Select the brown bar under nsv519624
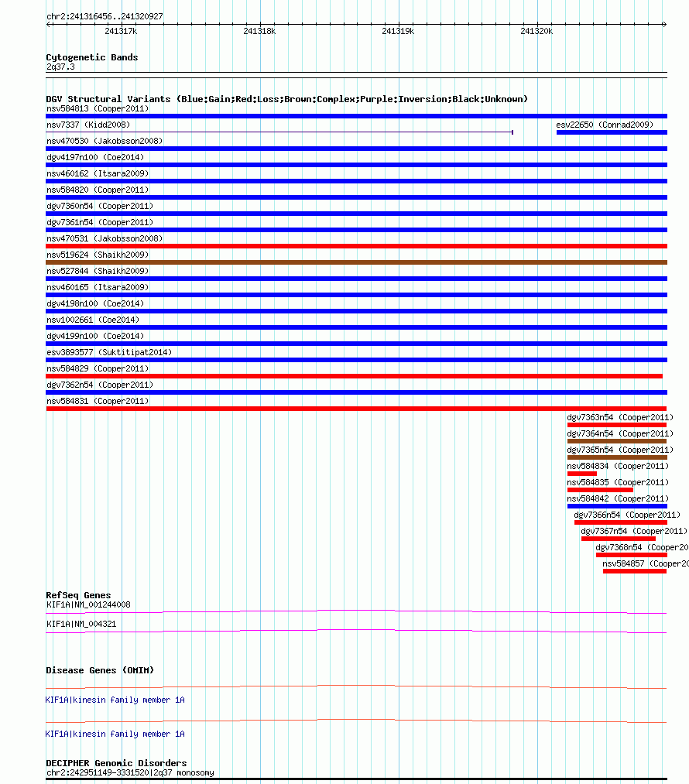The height and width of the screenshot is (784, 689). 357,262
